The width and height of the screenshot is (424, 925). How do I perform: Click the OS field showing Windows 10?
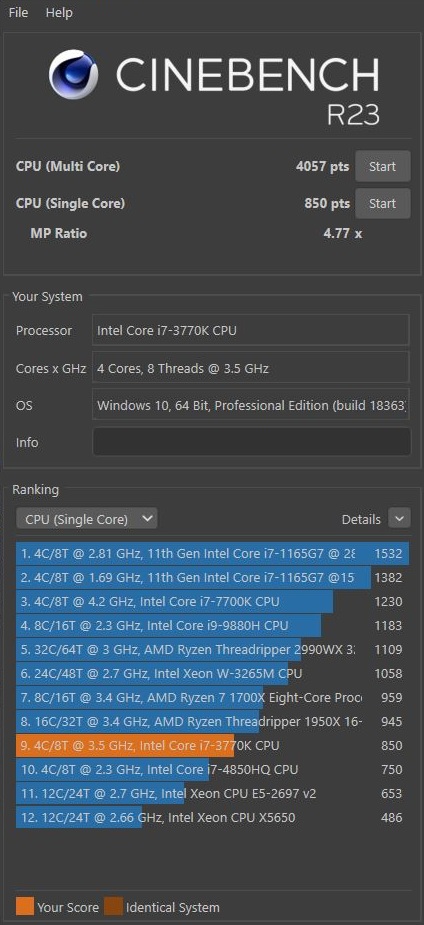[x=251, y=405]
